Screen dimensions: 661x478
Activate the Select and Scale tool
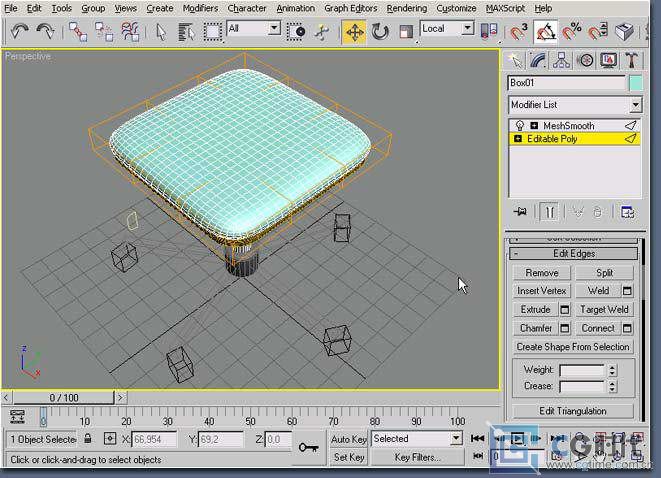pyautogui.click(x=406, y=32)
